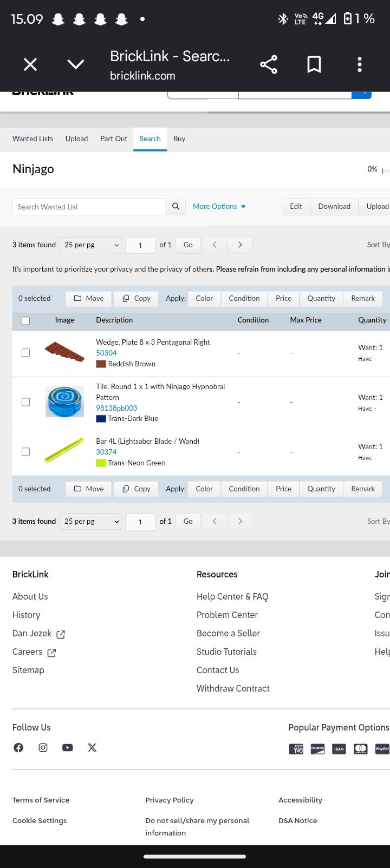Open part number link 30374
The width and height of the screenshot is (390, 868).
(x=106, y=452)
